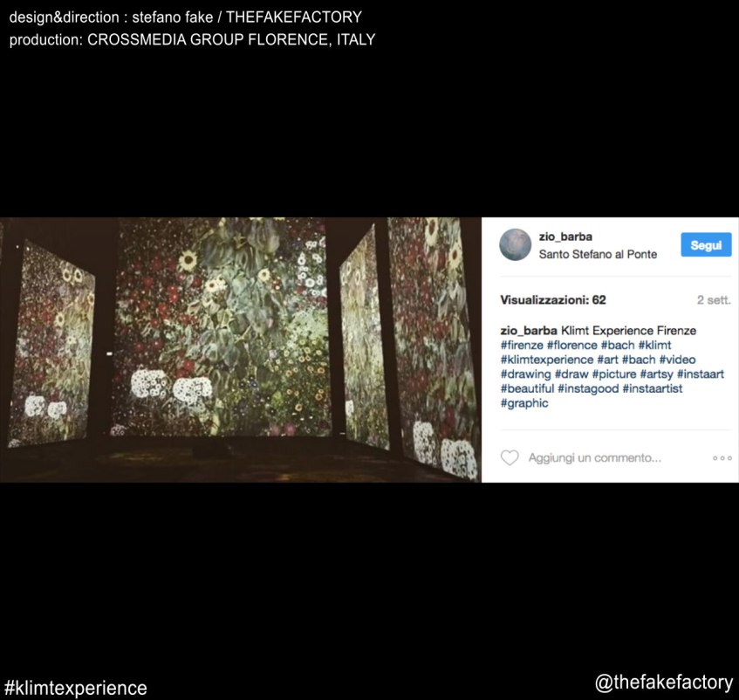The height and width of the screenshot is (700, 739).
Task: Click the @thefakefactory handle text
Action: [664, 683]
